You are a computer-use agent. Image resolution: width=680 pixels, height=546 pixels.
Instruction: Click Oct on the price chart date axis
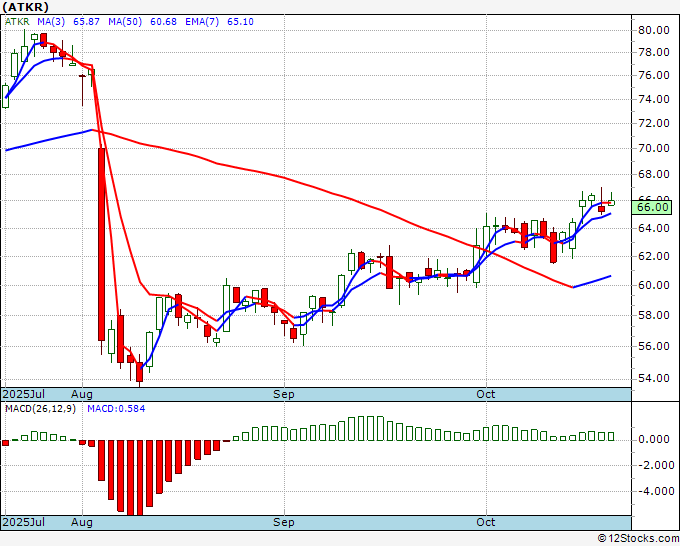pos(485,394)
